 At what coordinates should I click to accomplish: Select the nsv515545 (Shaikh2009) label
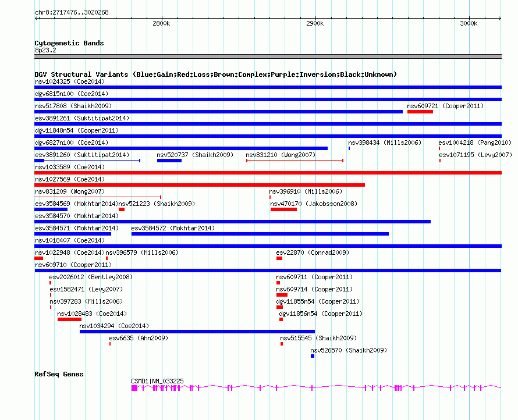318,338
